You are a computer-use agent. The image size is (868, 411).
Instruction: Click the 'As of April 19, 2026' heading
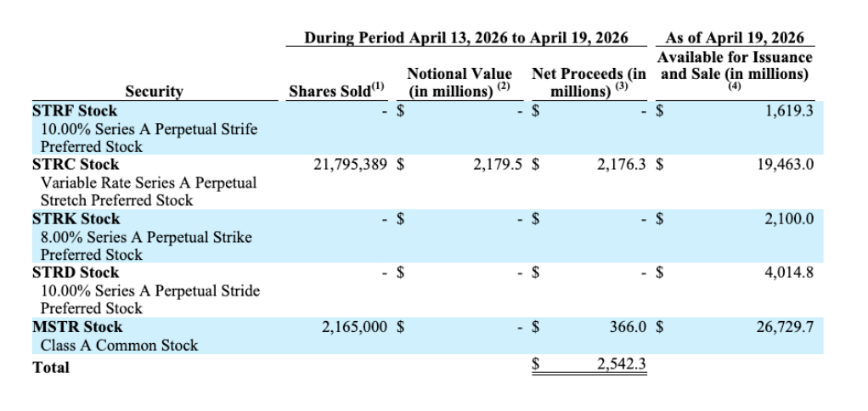735,37
